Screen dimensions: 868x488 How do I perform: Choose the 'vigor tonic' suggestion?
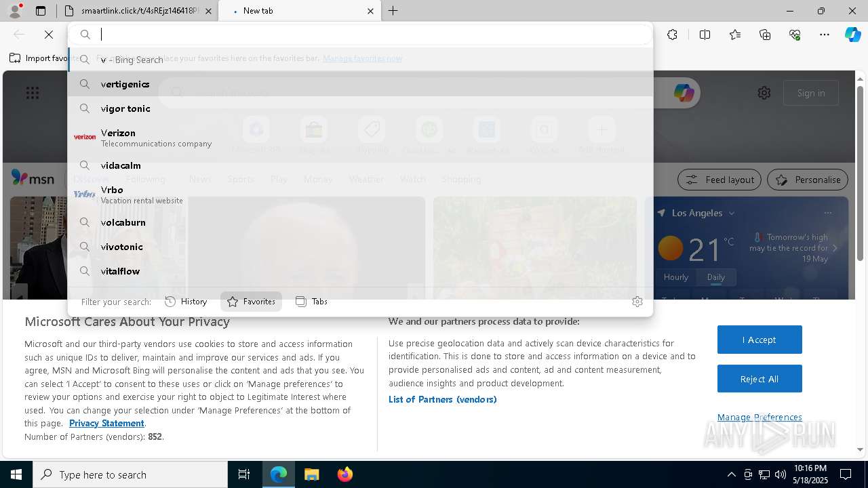(360, 108)
